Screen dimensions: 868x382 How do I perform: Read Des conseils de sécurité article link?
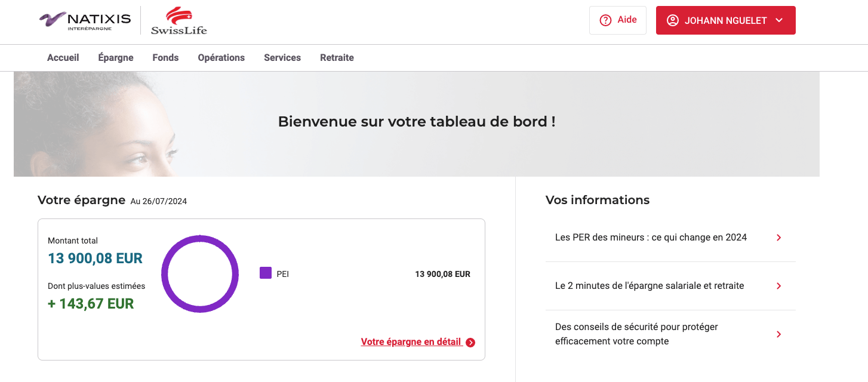[x=636, y=334]
